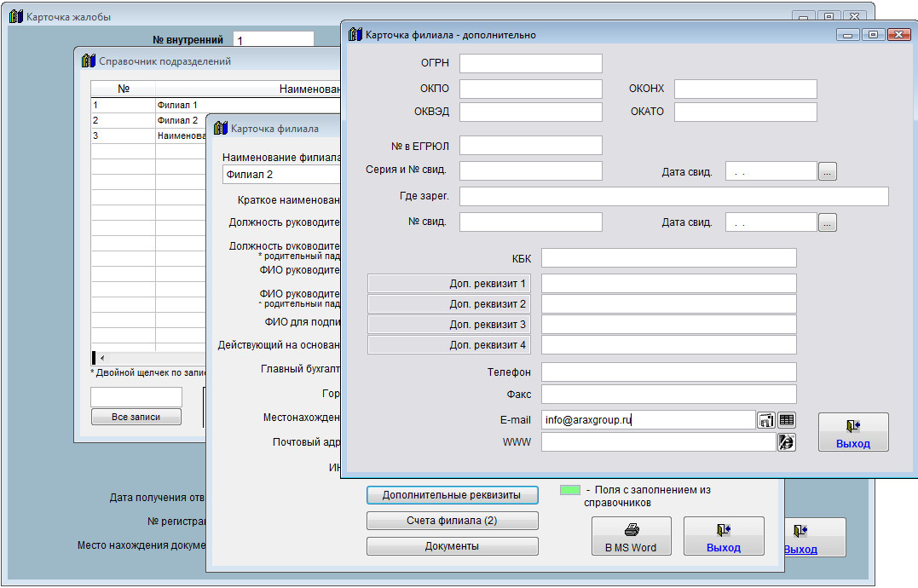Click the ОКПО input field
This screenshot has height=588, width=918.
(x=530, y=89)
